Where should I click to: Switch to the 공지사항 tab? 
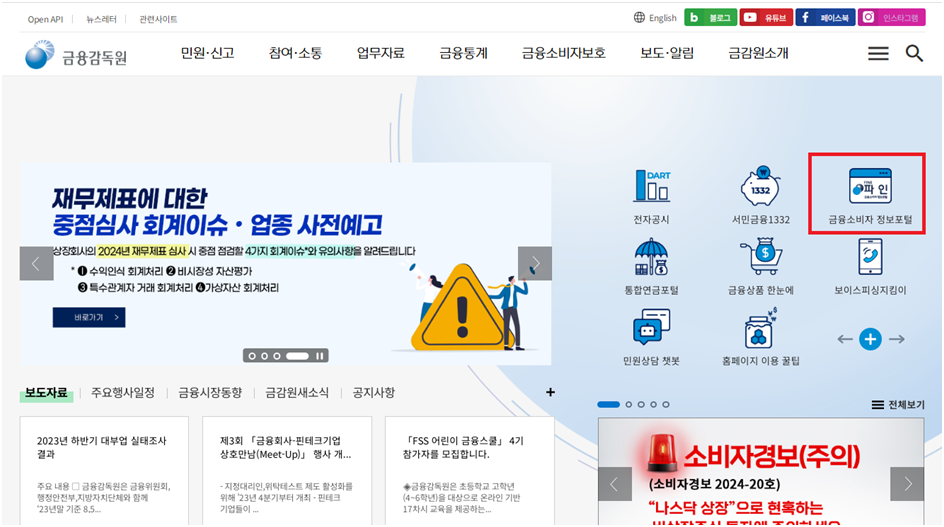click(x=373, y=393)
